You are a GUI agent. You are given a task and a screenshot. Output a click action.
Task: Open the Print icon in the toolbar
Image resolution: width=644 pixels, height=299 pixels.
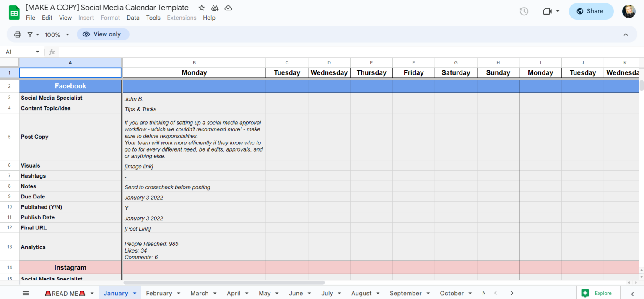click(17, 34)
